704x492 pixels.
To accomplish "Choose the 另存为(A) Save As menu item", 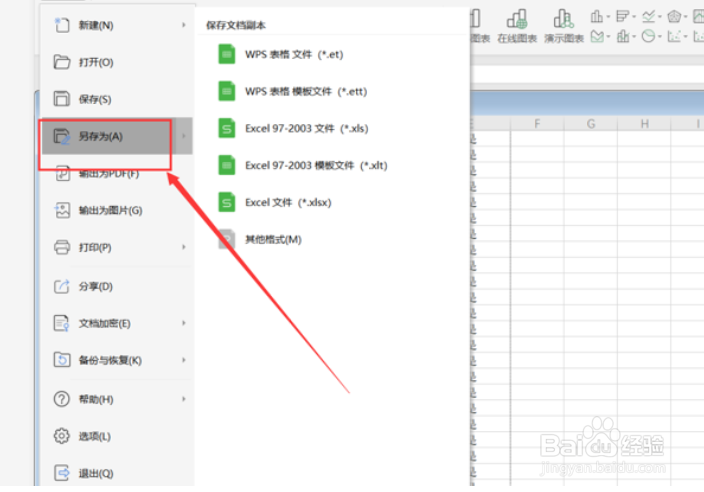I will click(x=117, y=136).
